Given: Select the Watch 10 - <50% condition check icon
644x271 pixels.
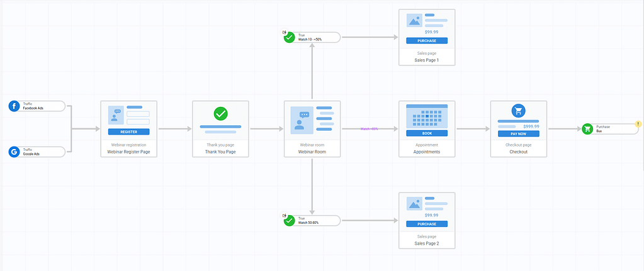Looking at the screenshot, I should click(x=289, y=38).
